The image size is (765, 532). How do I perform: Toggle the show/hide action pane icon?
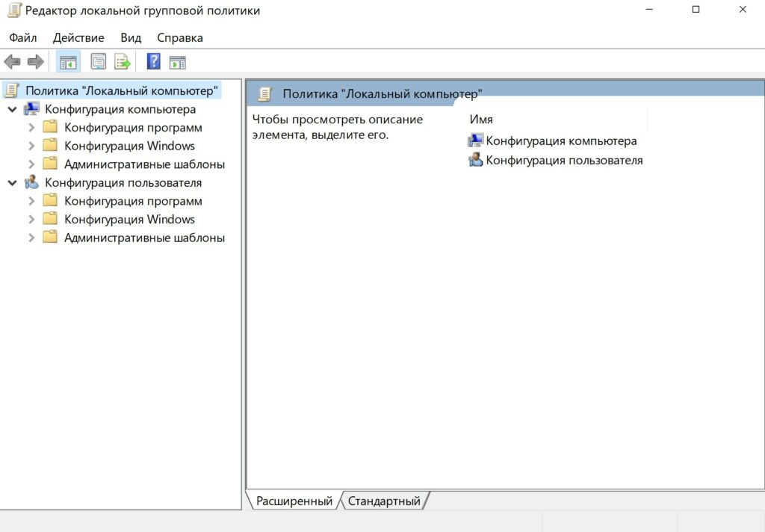tap(178, 63)
